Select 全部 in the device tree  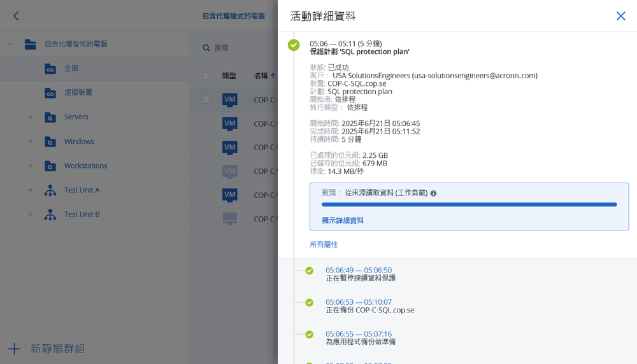pyautogui.click(x=71, y=69)
